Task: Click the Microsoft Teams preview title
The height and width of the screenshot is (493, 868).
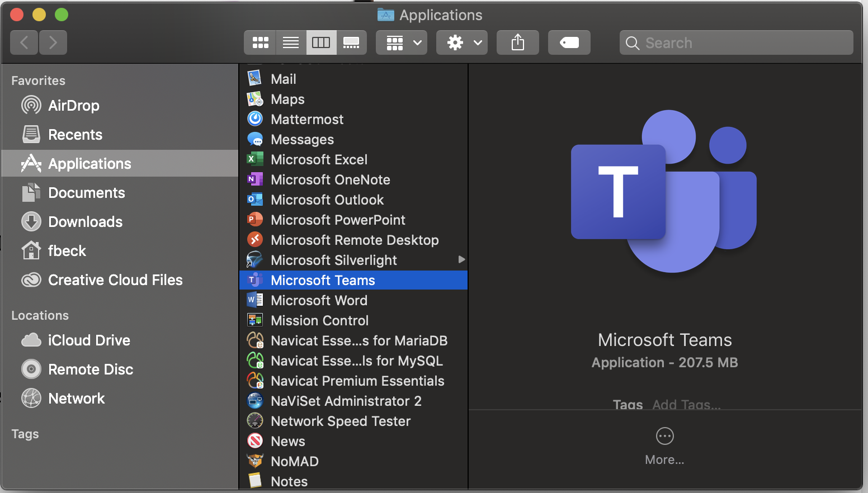Action: tap(664, 340)
